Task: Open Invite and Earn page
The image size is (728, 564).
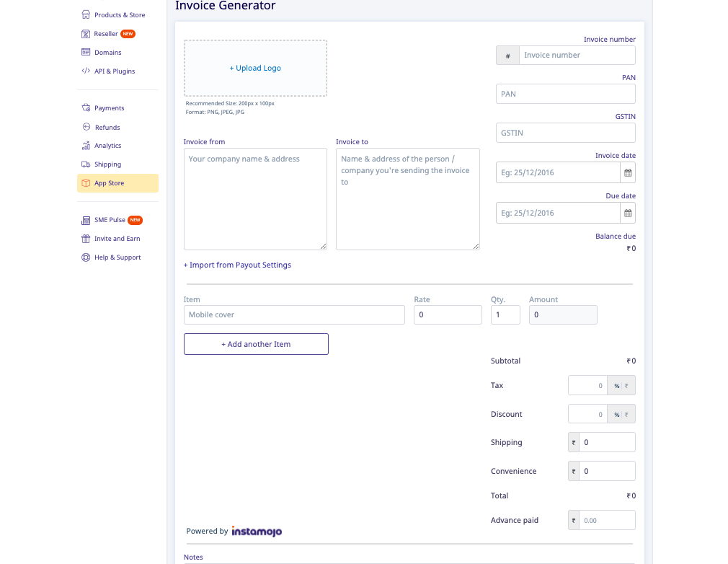Action: point(117,239)
